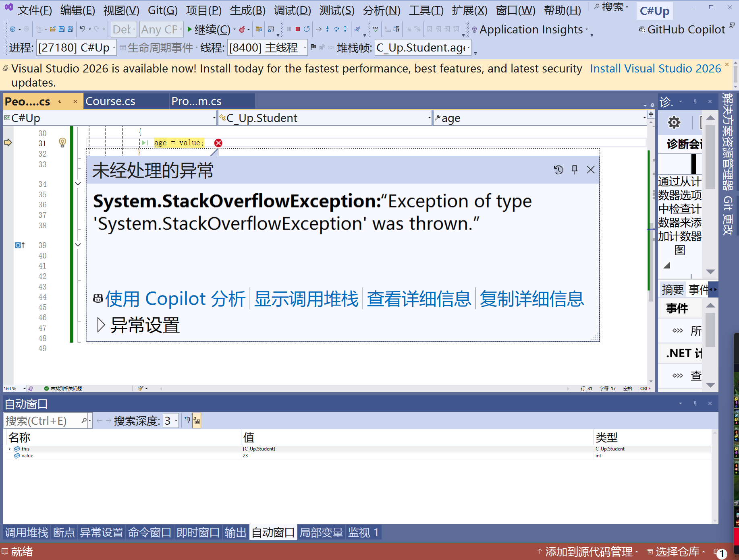The height and width of the screenshot is (560, 739).
Task: Open the 160 % zoom dropdown
Action: [15, 388]
